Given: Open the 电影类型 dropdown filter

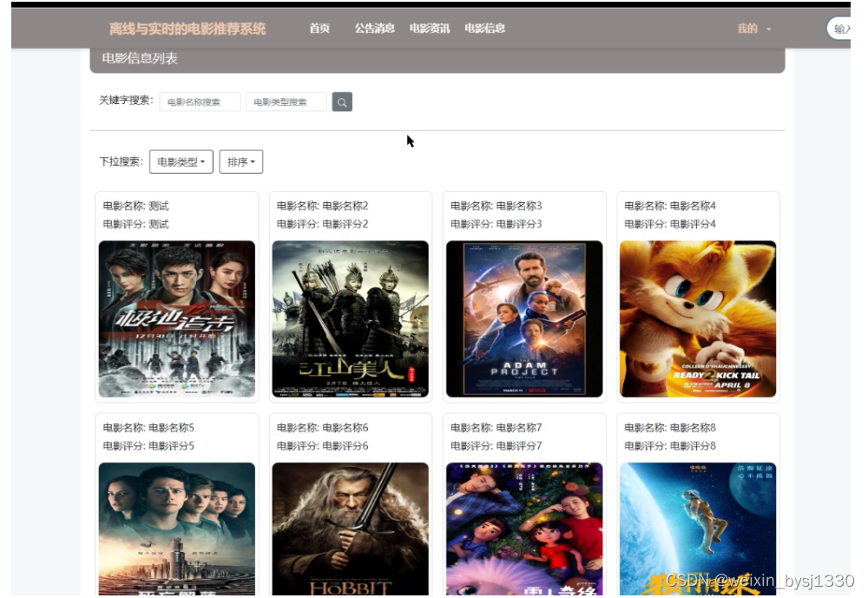Looking at the screenshot, I should [x=181, y=161].
